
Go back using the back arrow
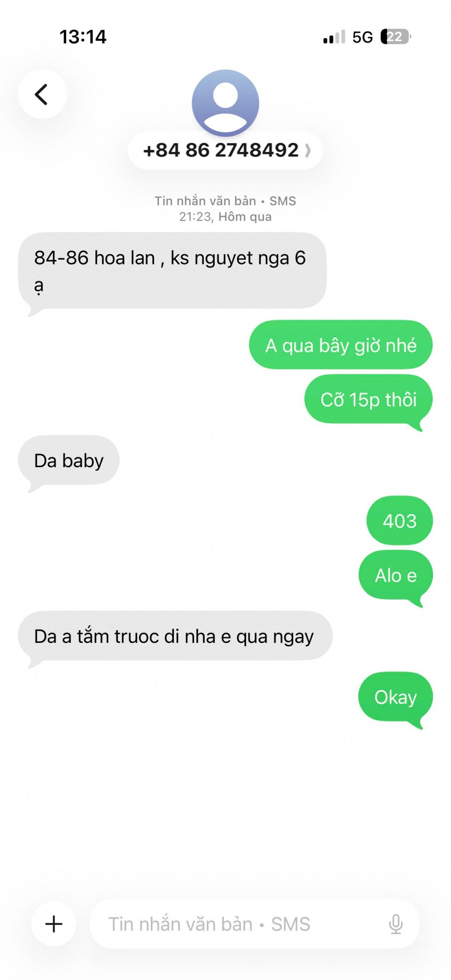pos(42,94)
